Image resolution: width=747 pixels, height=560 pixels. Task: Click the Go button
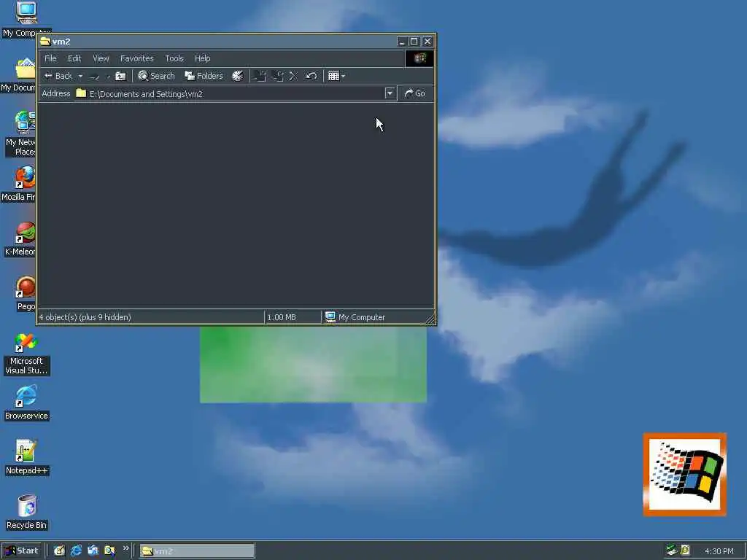[x=415, y=93]
